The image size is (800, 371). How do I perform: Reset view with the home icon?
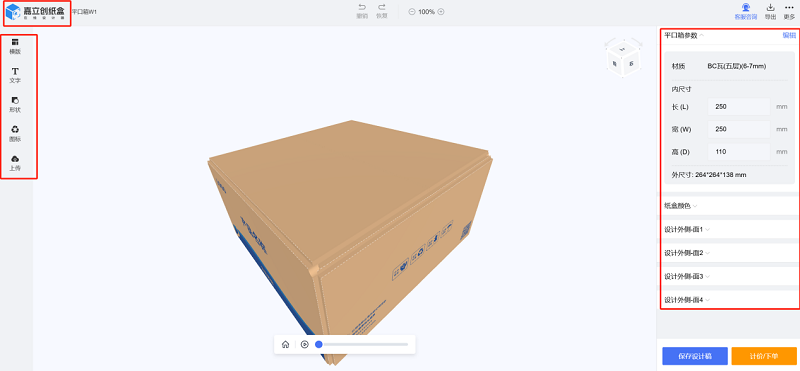click(x=286, y=344)
